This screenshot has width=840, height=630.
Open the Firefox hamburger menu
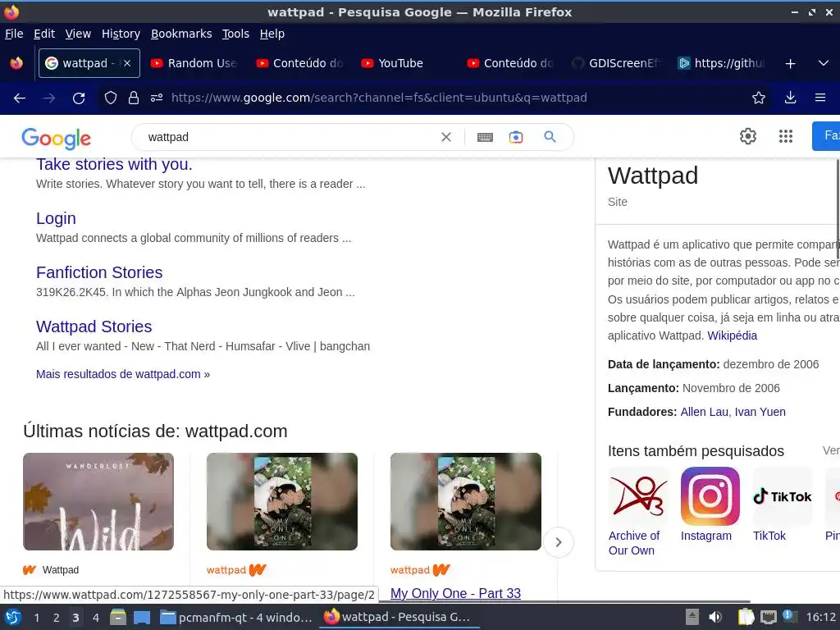(x=820, y=98)
